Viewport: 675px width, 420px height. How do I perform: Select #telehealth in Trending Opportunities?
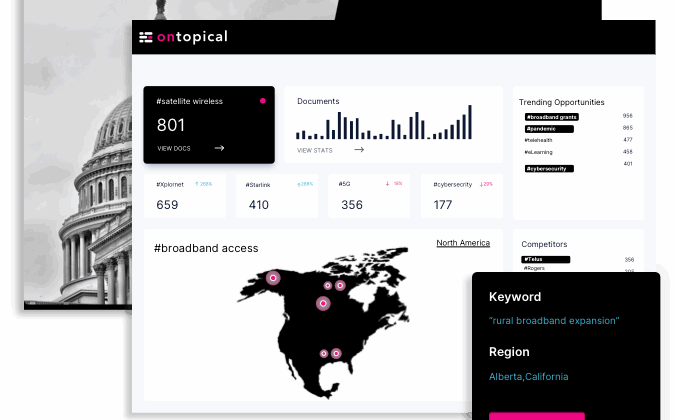539,140
